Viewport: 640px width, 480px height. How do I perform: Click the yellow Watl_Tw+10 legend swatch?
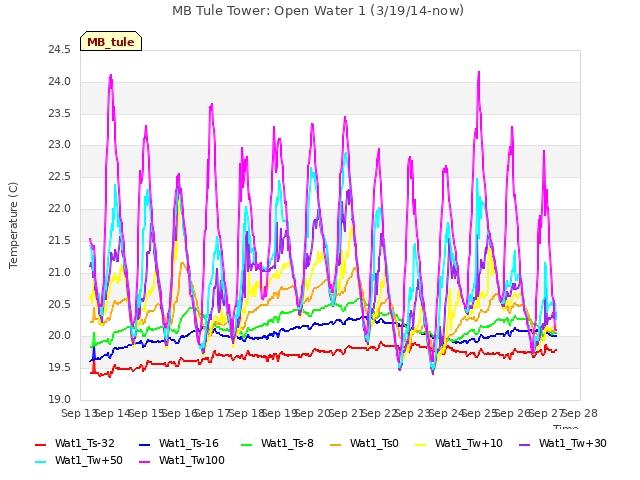420,444
